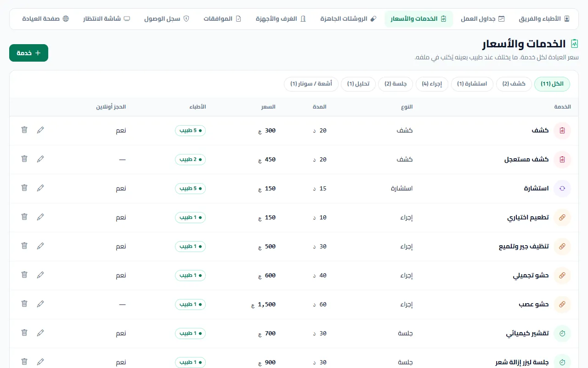The width and height of the screenshot is (588, 368).
Task: Click the كشف مستعجل row service icon
Action: click(562, 160)
